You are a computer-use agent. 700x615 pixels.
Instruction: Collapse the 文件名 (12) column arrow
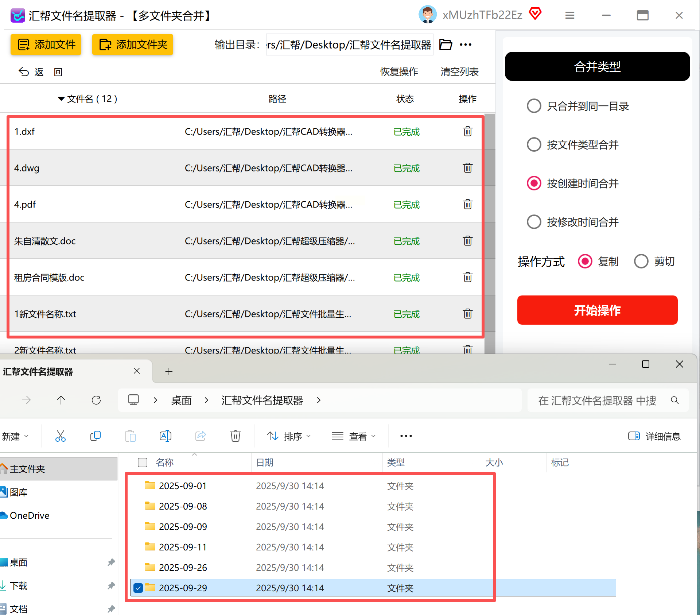(61, 99)
